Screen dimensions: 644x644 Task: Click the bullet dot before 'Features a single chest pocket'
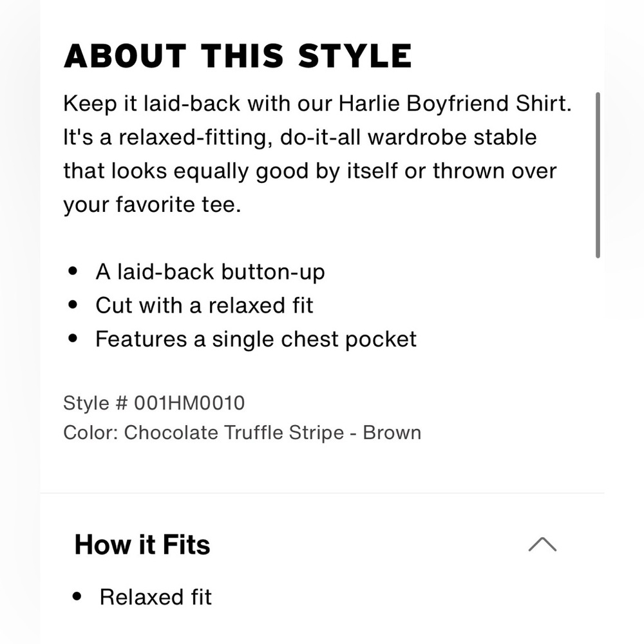[x=73, y=339]
